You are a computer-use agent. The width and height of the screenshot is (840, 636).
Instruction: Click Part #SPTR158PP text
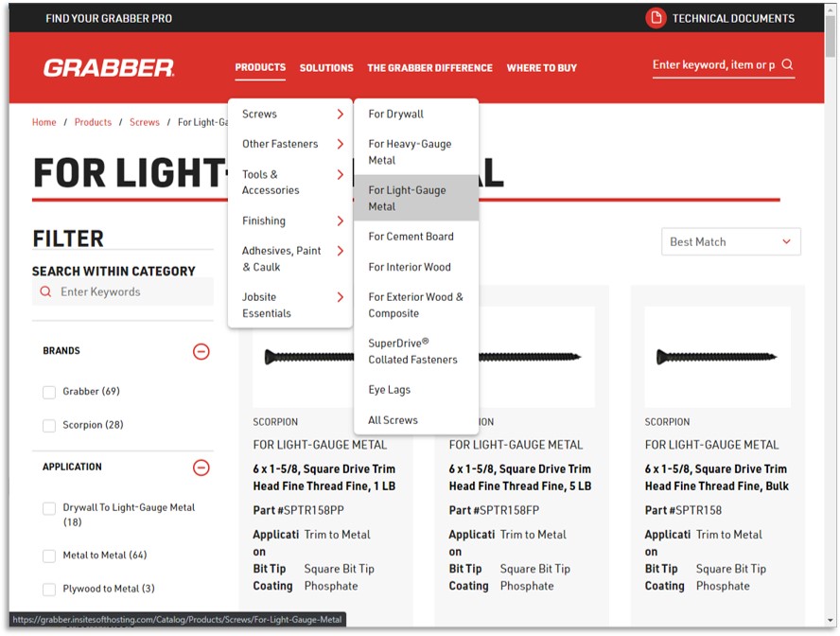point(298,510)
